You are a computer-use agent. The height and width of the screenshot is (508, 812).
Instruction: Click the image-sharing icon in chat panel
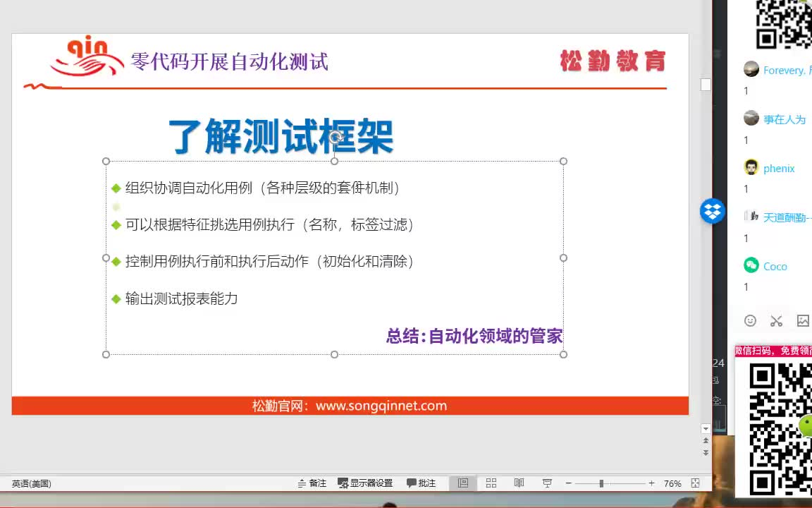[803, 321]
